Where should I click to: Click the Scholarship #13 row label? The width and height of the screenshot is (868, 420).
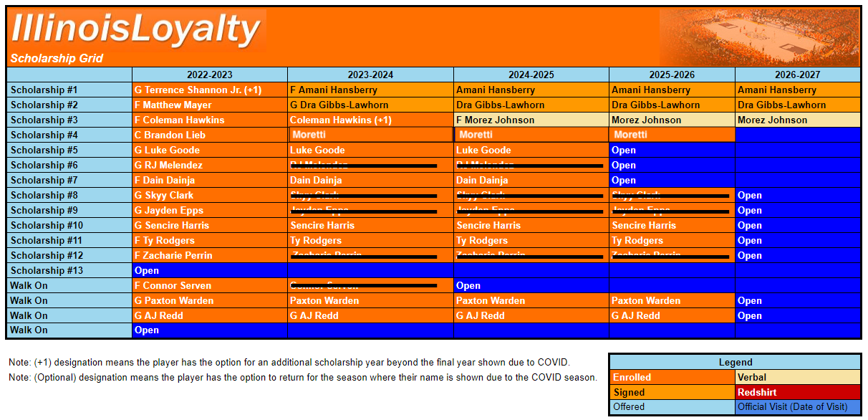69,271
